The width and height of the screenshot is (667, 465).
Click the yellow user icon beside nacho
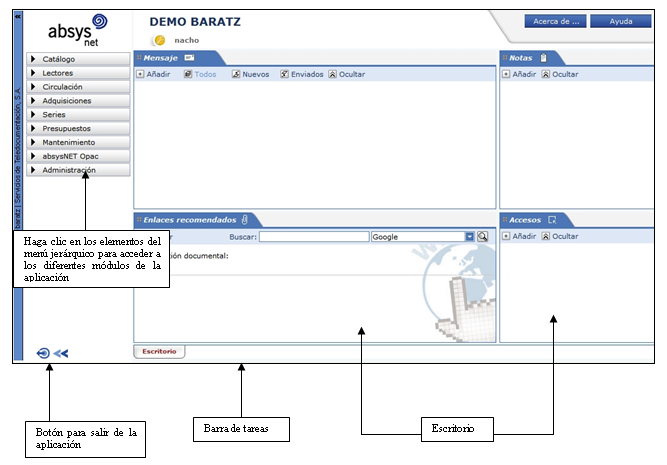160,40
